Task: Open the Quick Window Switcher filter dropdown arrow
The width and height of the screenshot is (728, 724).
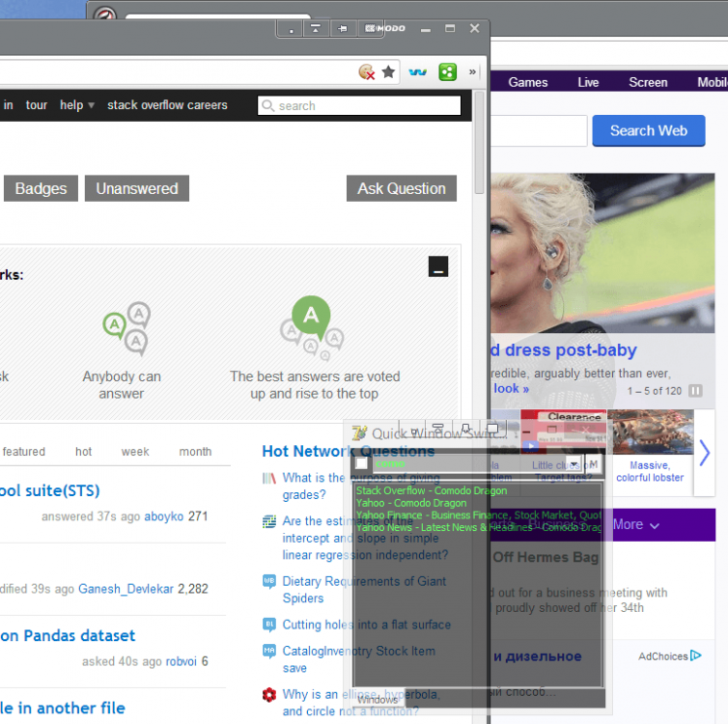Action: 574,463
